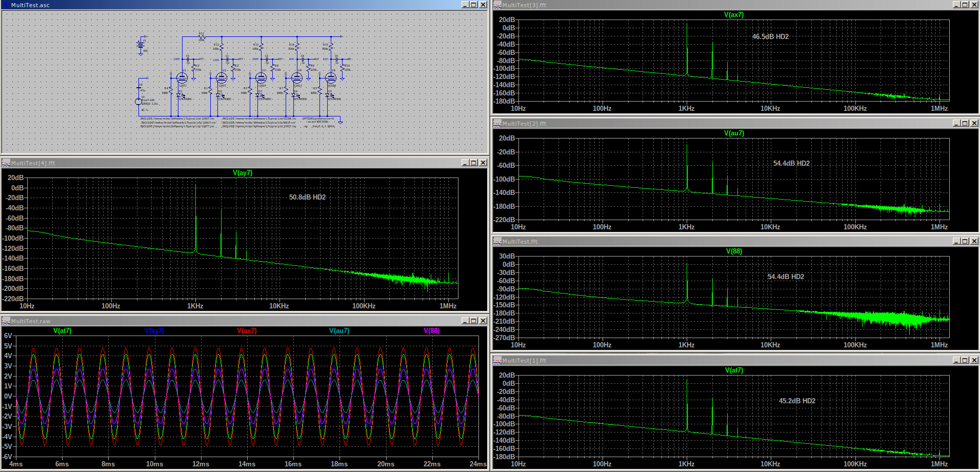
Task: Click the V1 300V battery symbol
Action: click(141, 45)
